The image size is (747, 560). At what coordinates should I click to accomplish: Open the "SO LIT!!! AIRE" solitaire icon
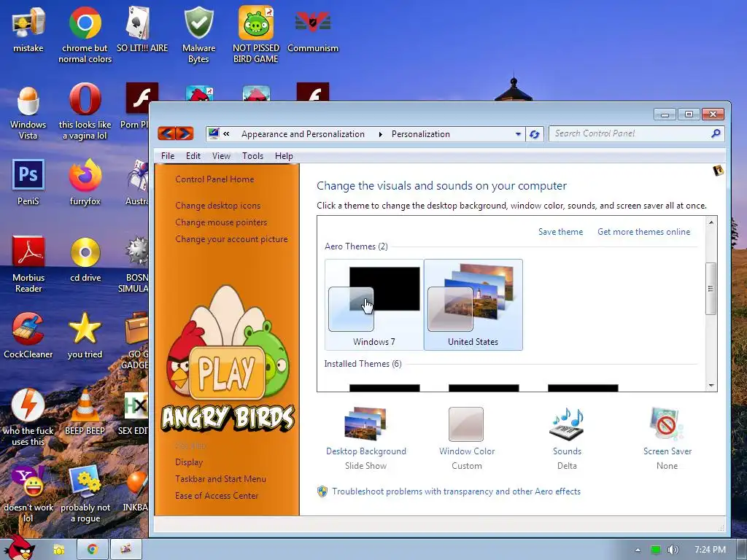coord(142,29)
